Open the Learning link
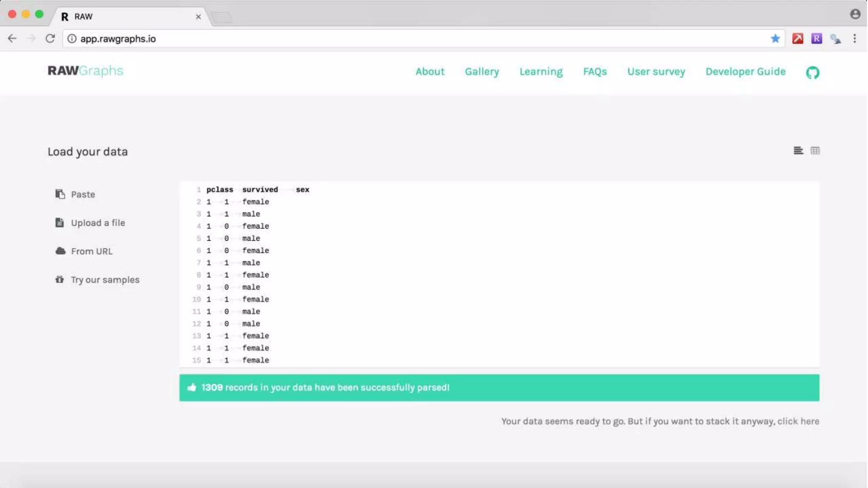 [x=541, y=72]
